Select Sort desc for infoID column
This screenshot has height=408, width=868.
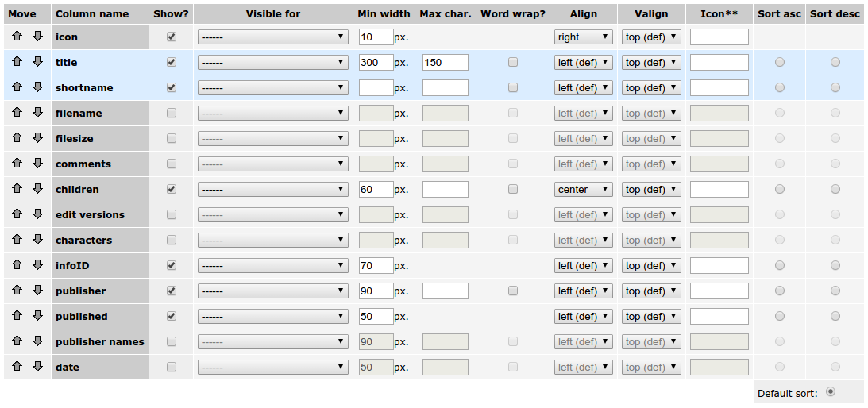835,266
